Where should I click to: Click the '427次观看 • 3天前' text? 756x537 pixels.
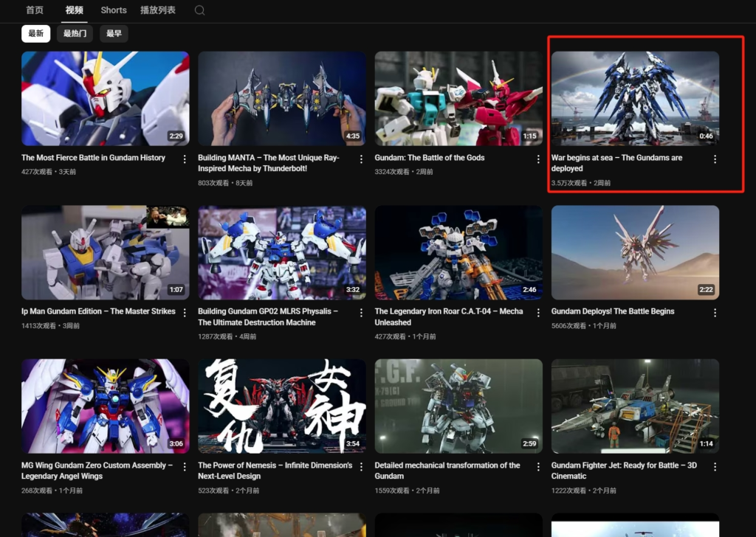(x=49, y=171)
